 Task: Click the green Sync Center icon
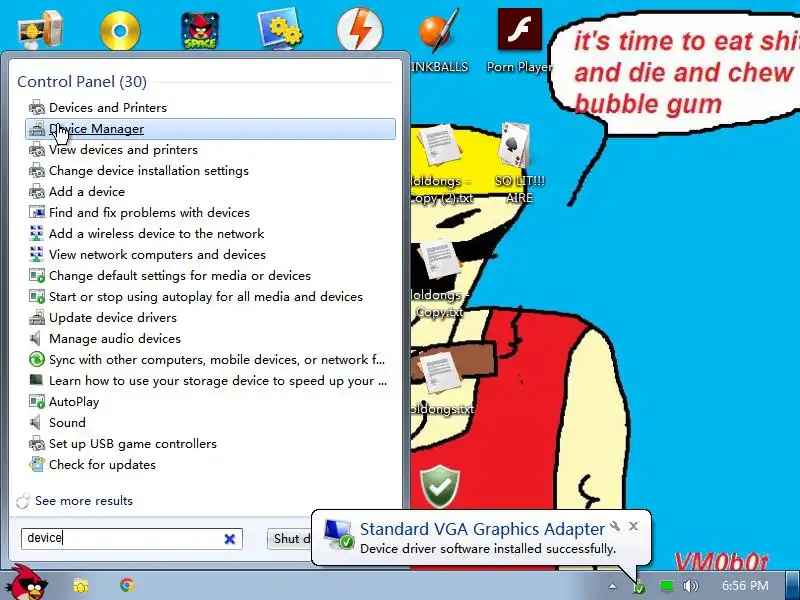(x=37, y=360)
